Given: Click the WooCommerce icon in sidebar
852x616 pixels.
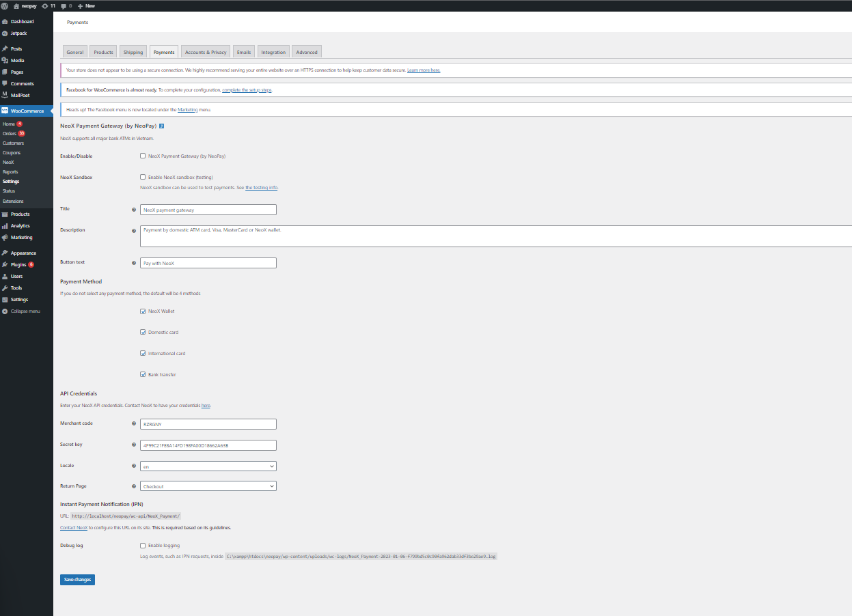Looking at the screenshot, I should 5,111.
